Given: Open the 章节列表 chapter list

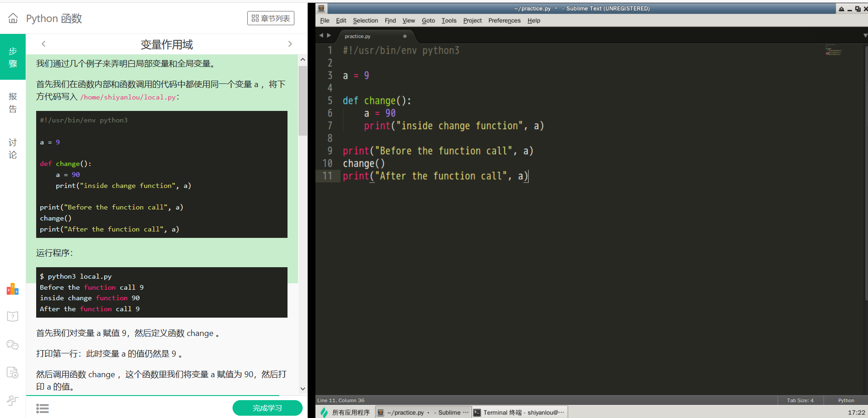Looking at the screenshot, I should [271, 18].
